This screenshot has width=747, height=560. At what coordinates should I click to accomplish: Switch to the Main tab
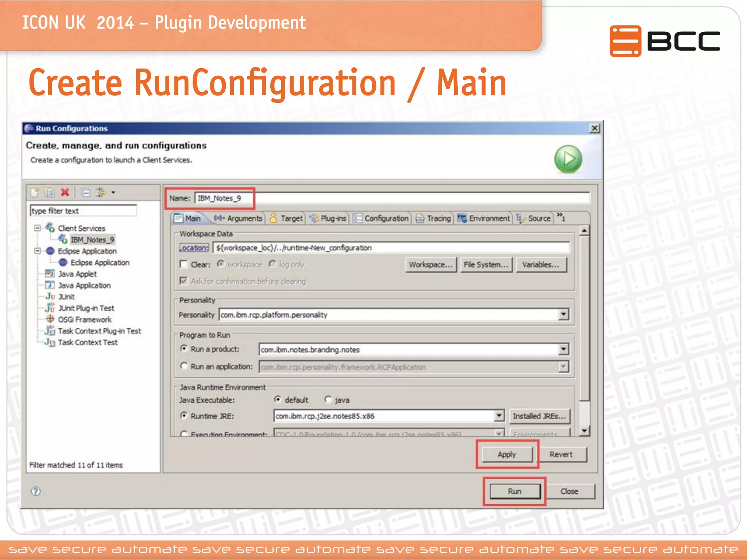point(188,218)
